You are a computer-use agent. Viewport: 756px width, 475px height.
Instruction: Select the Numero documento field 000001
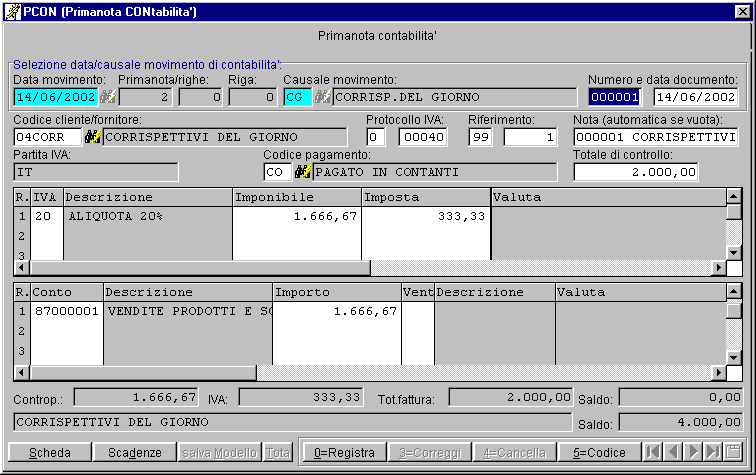pos(613,97)
